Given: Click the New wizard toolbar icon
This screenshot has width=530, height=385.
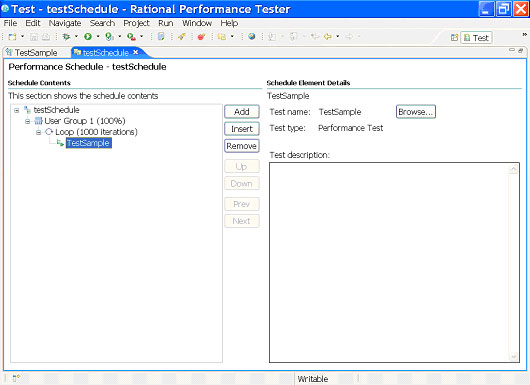Looking at the screenshot, I should pyautogui.click(x=13, y=37).
